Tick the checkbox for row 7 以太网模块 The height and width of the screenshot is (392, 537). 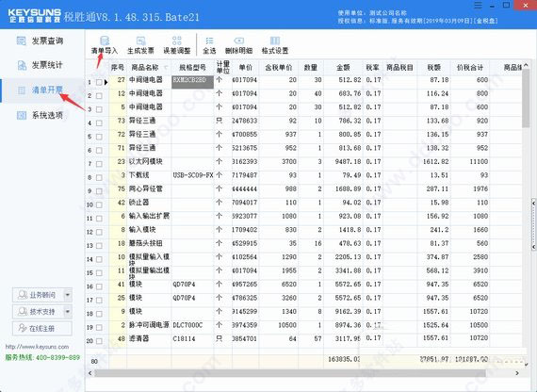pos(99,164)
